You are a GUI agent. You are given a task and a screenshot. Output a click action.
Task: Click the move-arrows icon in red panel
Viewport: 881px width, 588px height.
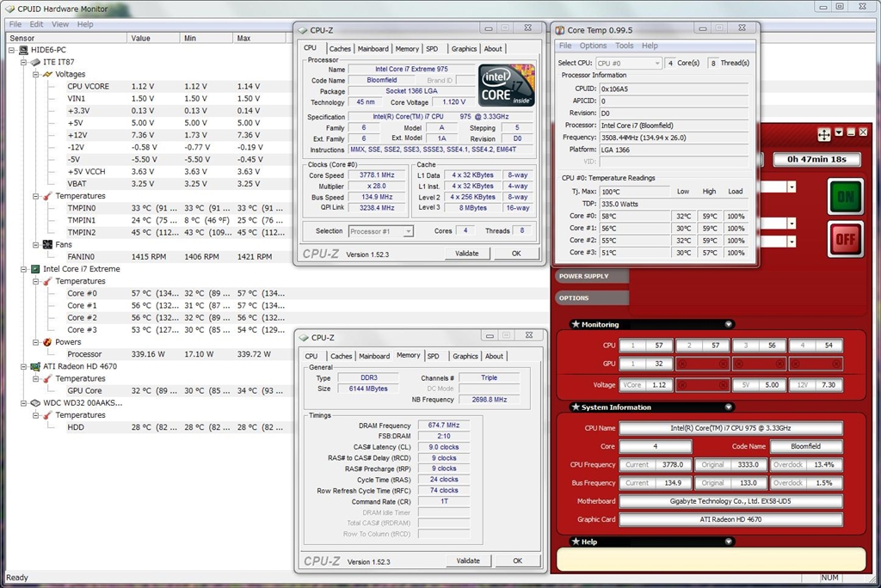(823, 133)
